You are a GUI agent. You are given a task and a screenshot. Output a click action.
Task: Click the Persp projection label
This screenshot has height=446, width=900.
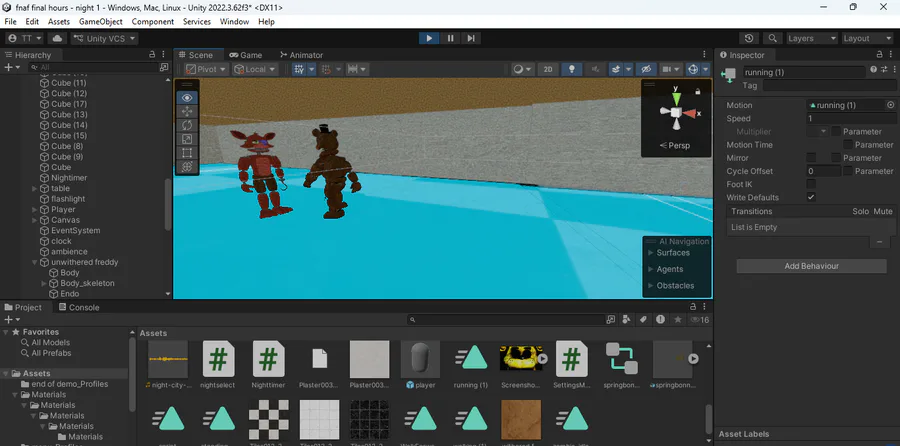point(675,146)
